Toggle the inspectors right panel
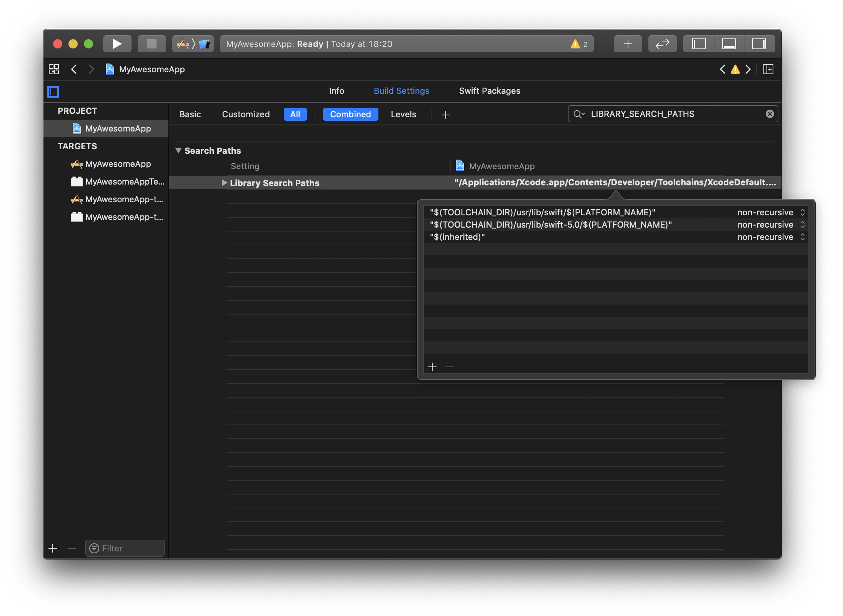 (x=759, y=44)
